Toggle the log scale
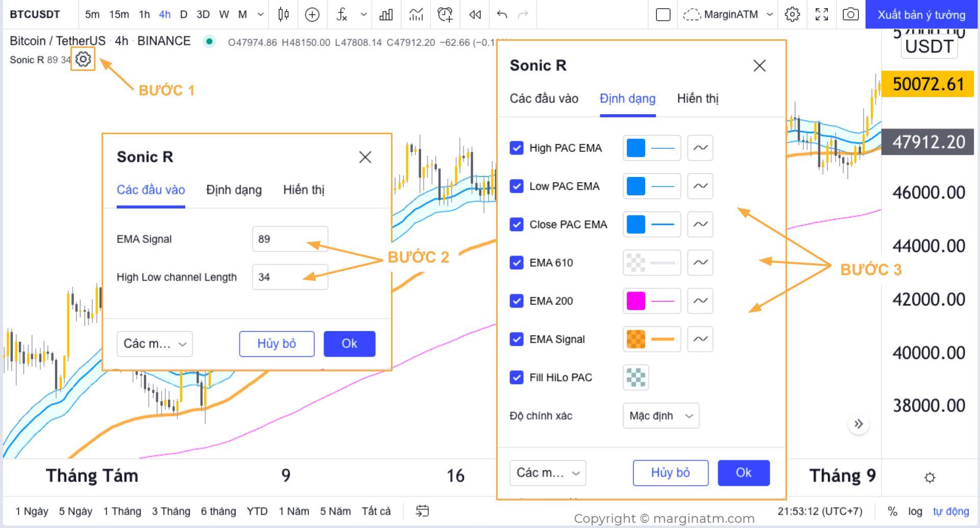This screenshot has height=528, width=980. [915, 511]
